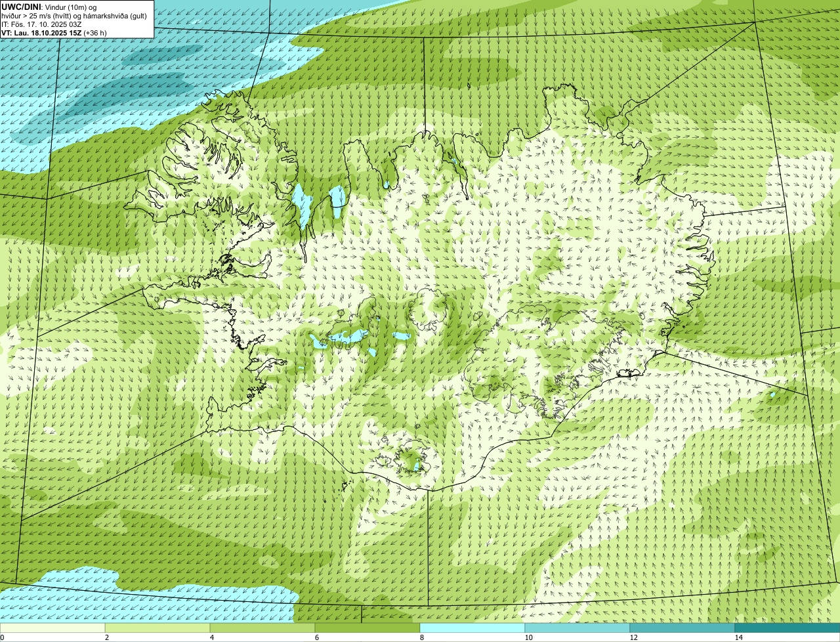Click the legend tick label "4"
The width and height of the screenshot is (840, 642).
pos(211,637)
